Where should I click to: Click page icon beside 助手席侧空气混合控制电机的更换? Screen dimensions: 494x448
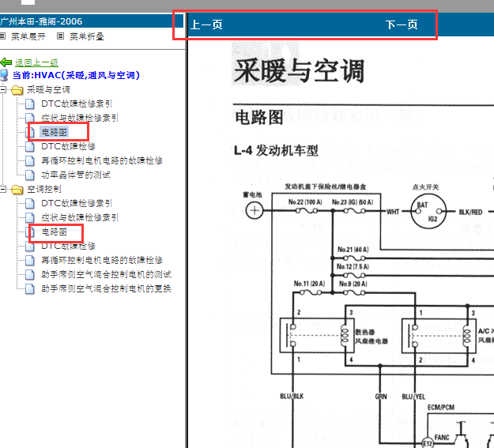point(29,289)
